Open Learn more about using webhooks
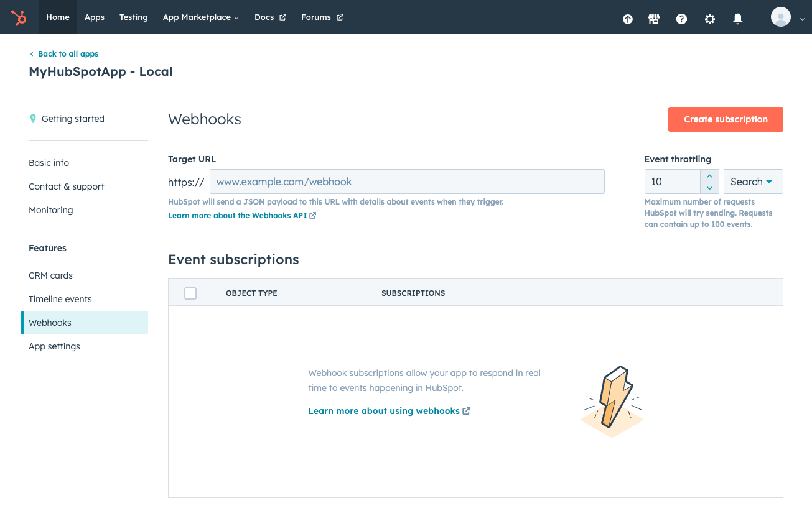The width and height of the screenshot is (812, 511). pyautogui.click(x=384, y=411)
